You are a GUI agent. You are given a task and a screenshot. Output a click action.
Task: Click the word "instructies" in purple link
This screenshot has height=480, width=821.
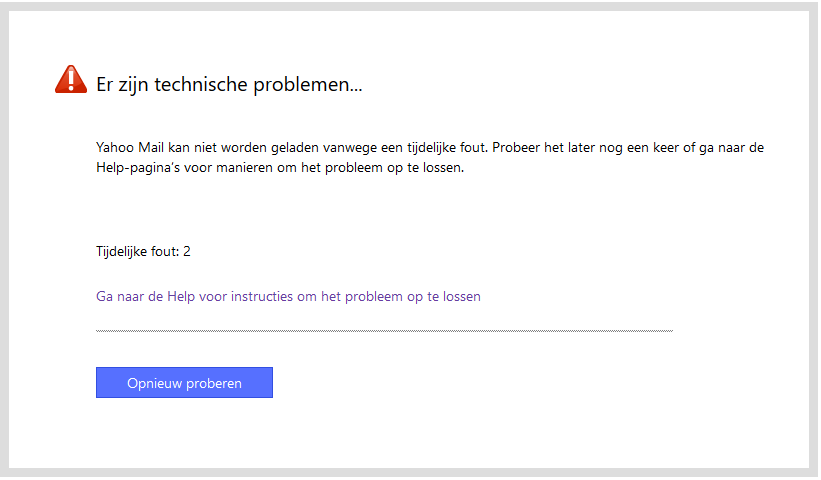pos(263,297)
